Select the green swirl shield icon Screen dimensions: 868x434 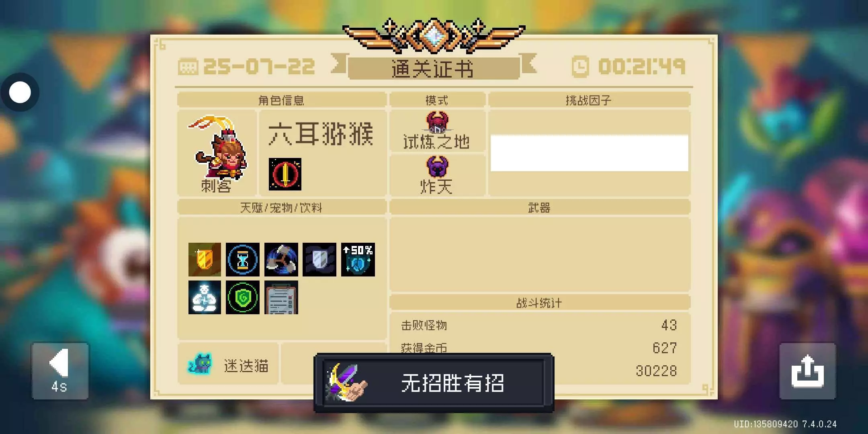coord(243,297)
